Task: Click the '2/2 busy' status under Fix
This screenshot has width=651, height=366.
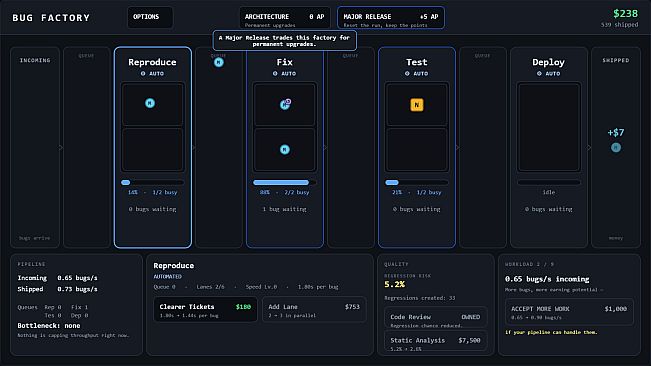Action: 297,193
